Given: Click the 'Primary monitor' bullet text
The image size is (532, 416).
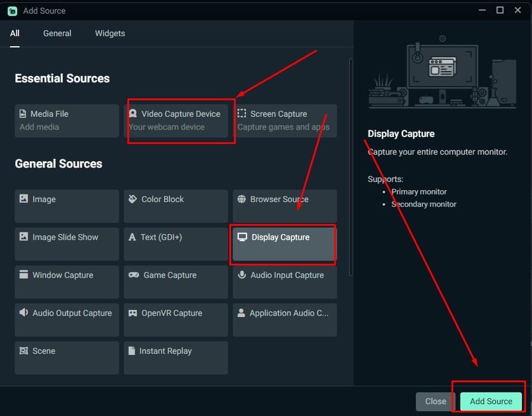Looking at the screenshot, I should pos(419,192).
